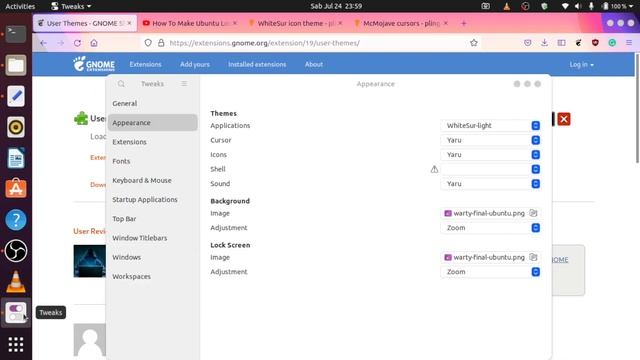The image size is (640, 360).
Task: Expand the Log in dropdown
Action: [582, 64]
